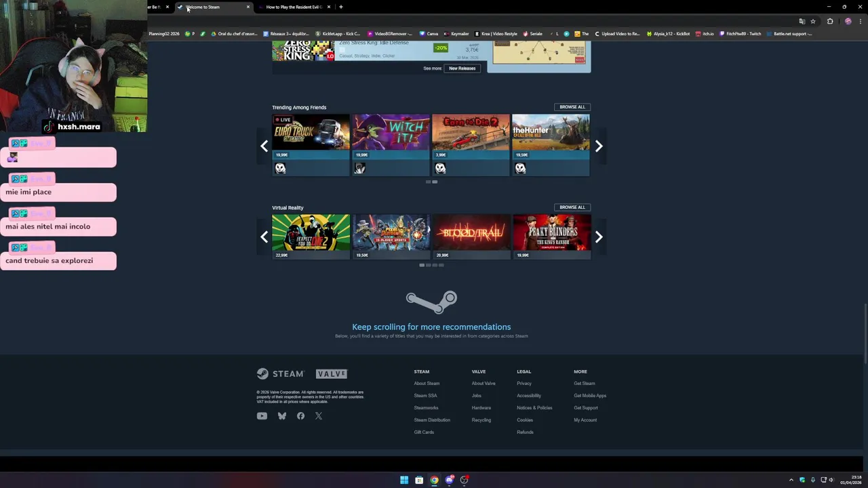Close the Welcome to Steam tab
The image size is (868, 488).
[x=248, y=7]
